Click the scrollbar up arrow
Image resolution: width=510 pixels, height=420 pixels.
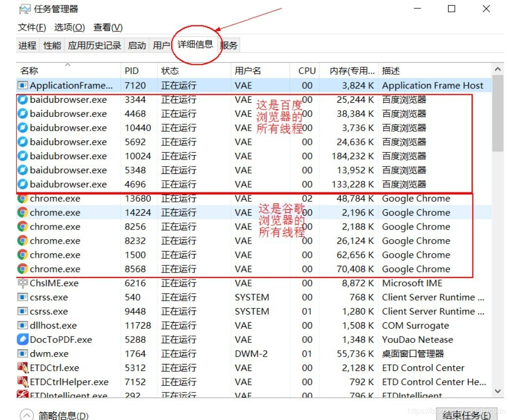498,69
